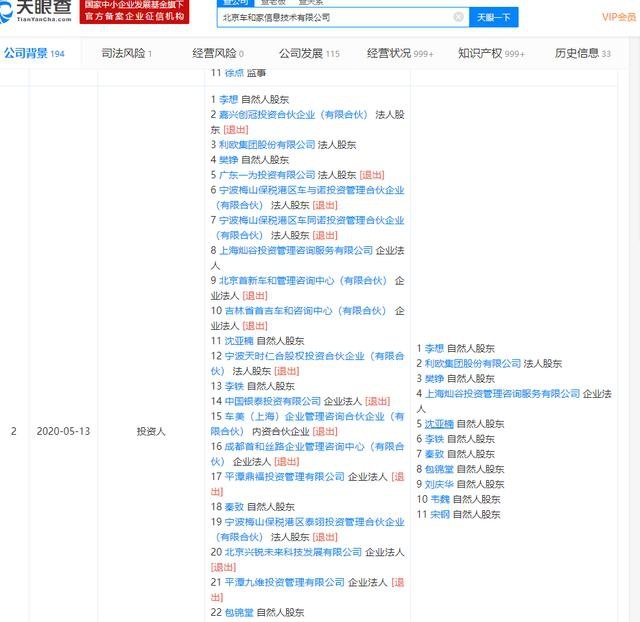Open item 6 李铁 link
The height and width of the screenshot is (622, 640).
434,439
